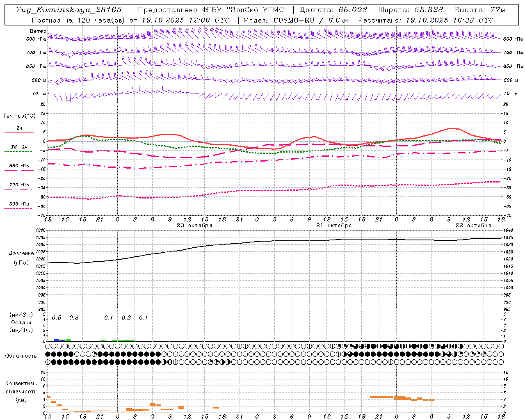The height and width of the screenshot is (420, 525).
Task: Click the 0.2 precipitation value
Action: tap(126, 318)
